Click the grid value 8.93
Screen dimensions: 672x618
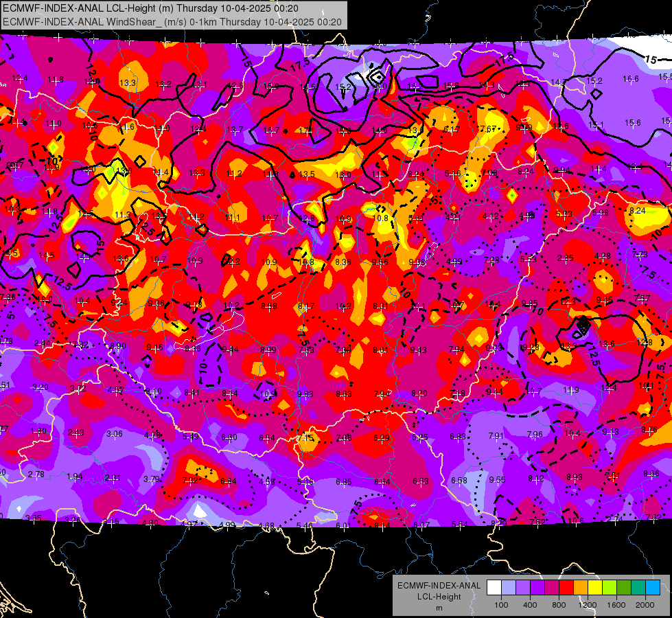coord(575,477)
